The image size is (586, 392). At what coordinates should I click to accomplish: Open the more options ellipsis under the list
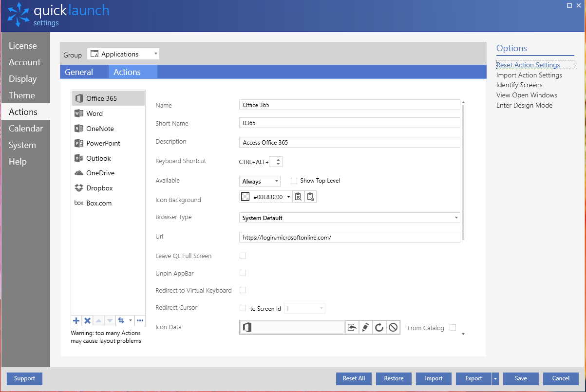point(140,320)
